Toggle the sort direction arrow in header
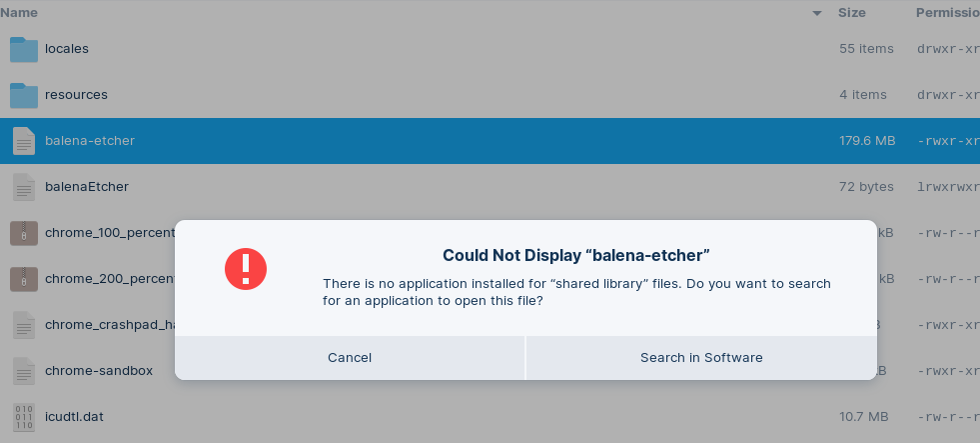This screenshot has width=980, height=443. [x=817, y=13]
